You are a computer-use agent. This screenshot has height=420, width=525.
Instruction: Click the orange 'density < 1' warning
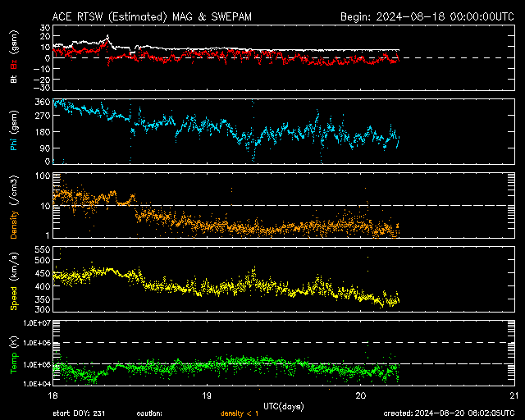click(240, 413)
